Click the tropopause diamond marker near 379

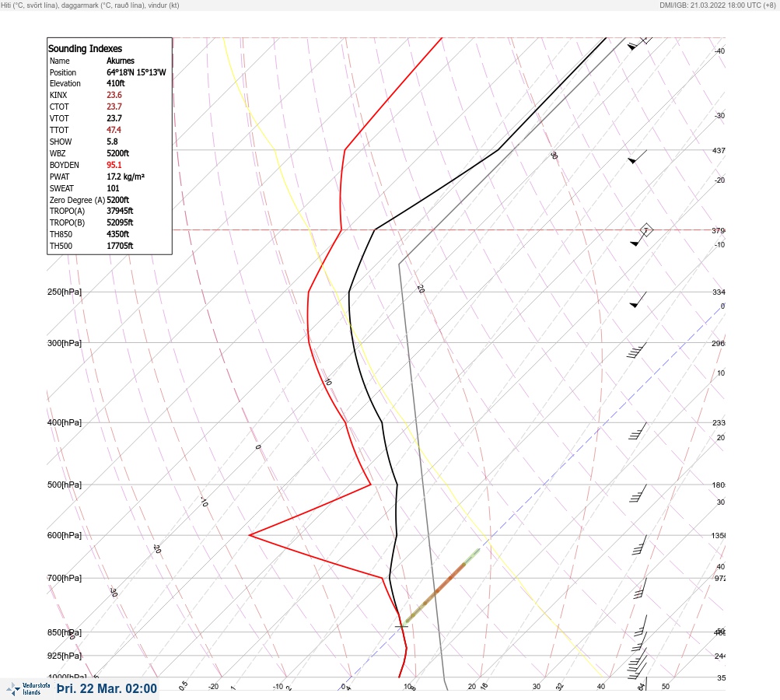pyautogui.click(x=645, y=230)
